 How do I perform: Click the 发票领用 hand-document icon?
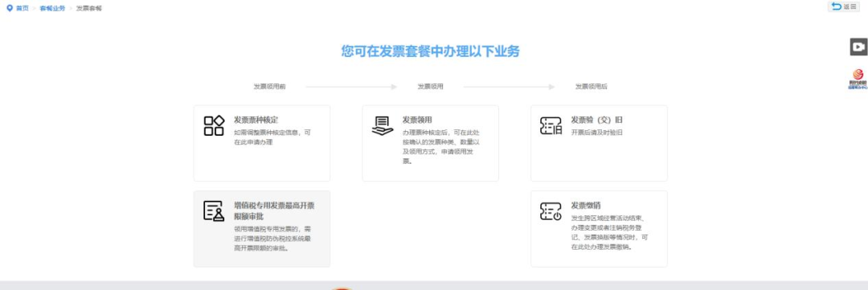pos(383,126)
